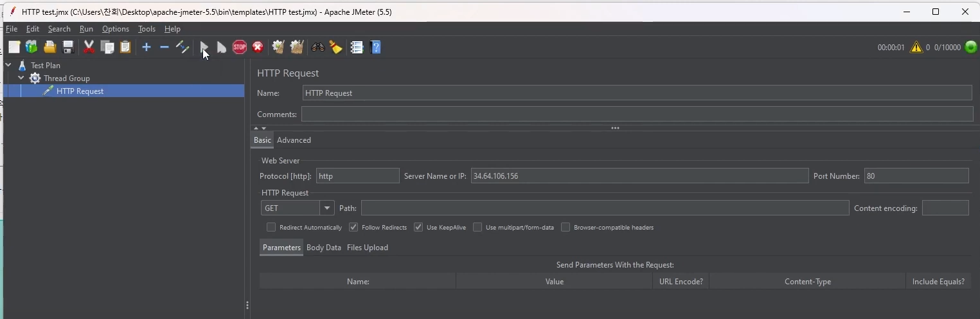Click the HTTP Request pipette icon
Viewport: 980px width, 319px height.
click(48, 91)
